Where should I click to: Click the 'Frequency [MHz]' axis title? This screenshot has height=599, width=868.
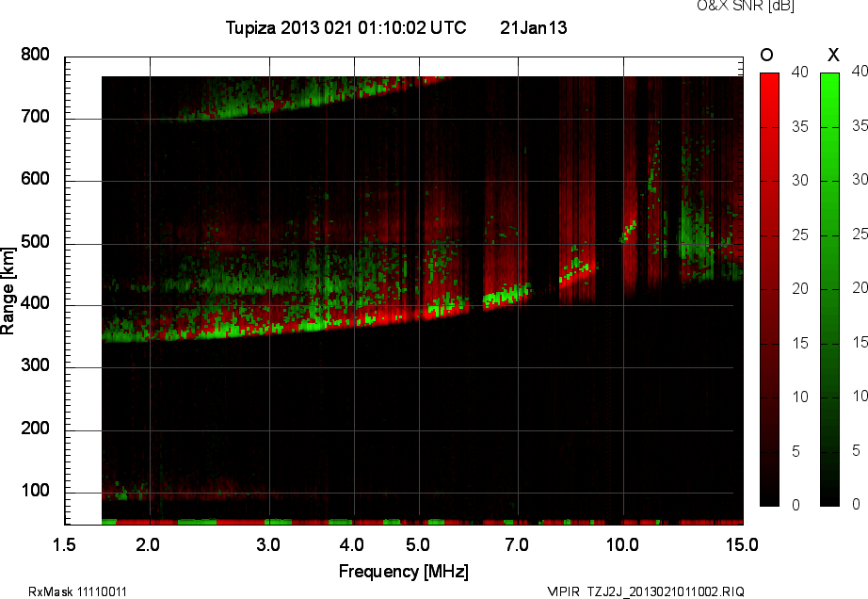pos(404,572)
